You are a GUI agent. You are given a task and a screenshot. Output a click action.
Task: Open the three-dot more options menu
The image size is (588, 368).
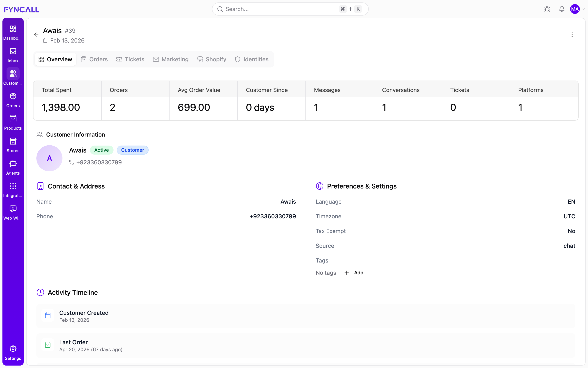(572, 35)
